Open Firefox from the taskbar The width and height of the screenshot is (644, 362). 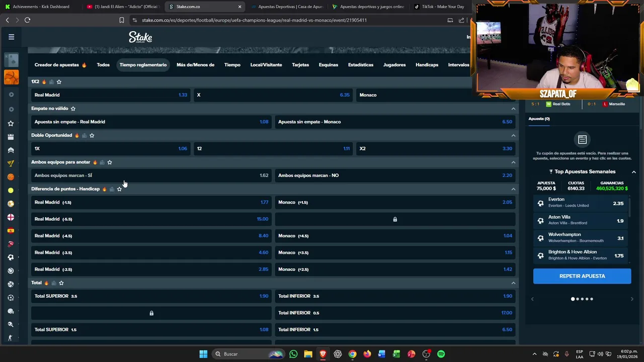(x=367, y=354)
